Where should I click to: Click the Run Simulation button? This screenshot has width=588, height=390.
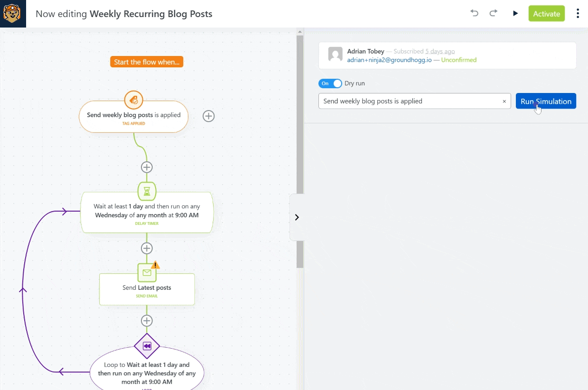pyautogui.click(x=546, y=101)
